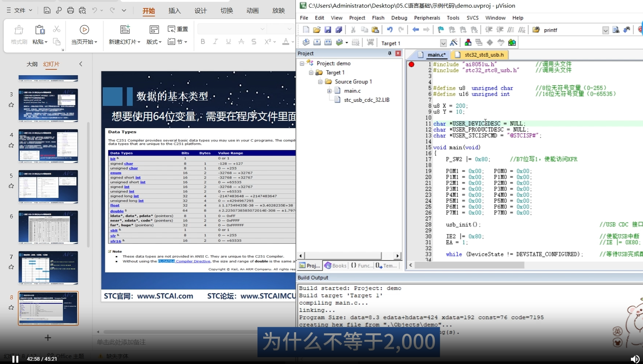
Task: Click the comment selection icon in µVision
Action: coord(511,30)
